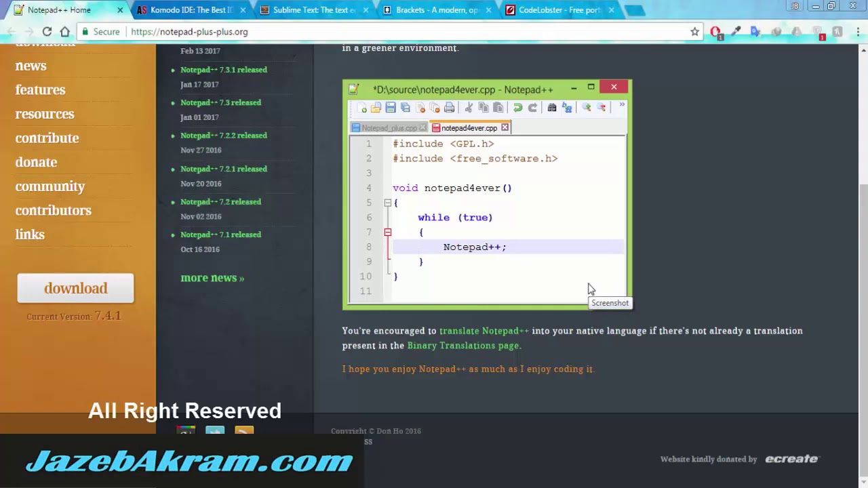
Task: Open the features sidebar menu item
Action: point(41,89)
